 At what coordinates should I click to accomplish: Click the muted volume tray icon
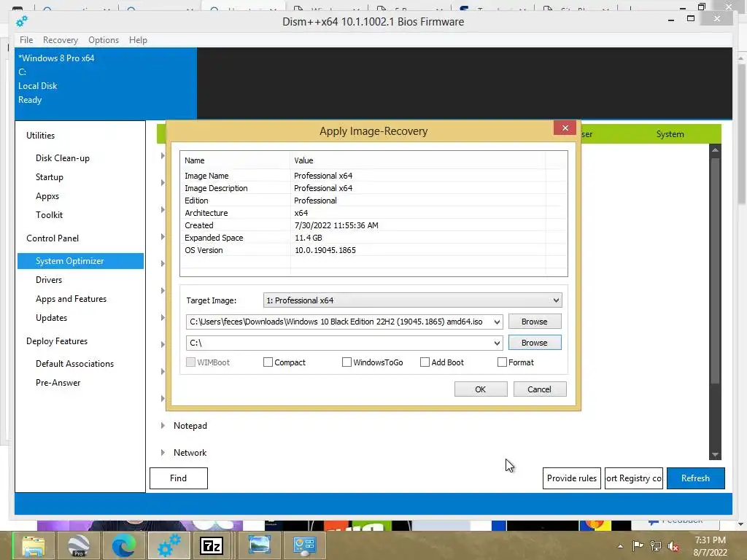(x=673, y=545)
